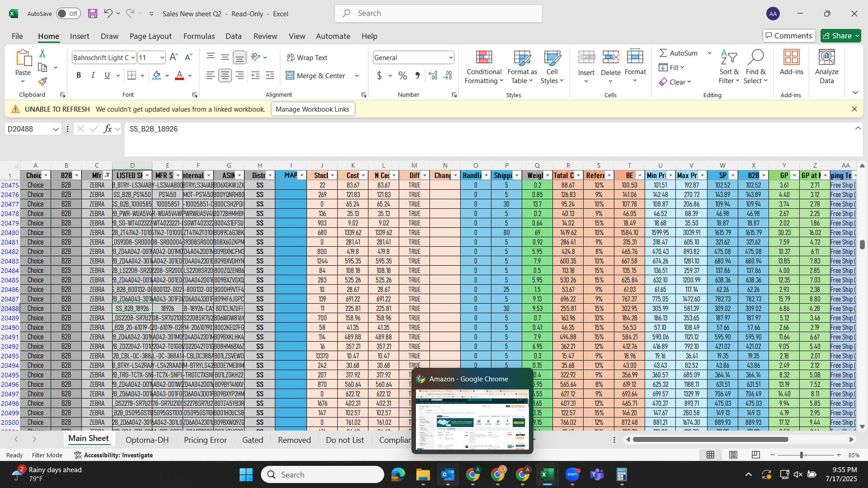Click the Insert Function fx icon
The width and height of the screenshot is (868, 488).
click(108, 129)
